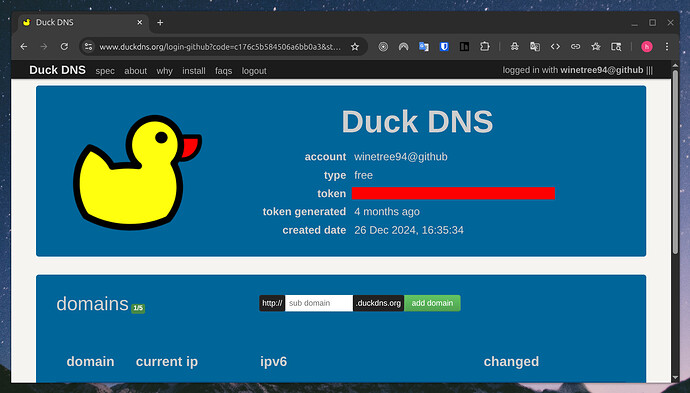Click the address bar URL
Screen dimensions: 690x393
[220, 47]
